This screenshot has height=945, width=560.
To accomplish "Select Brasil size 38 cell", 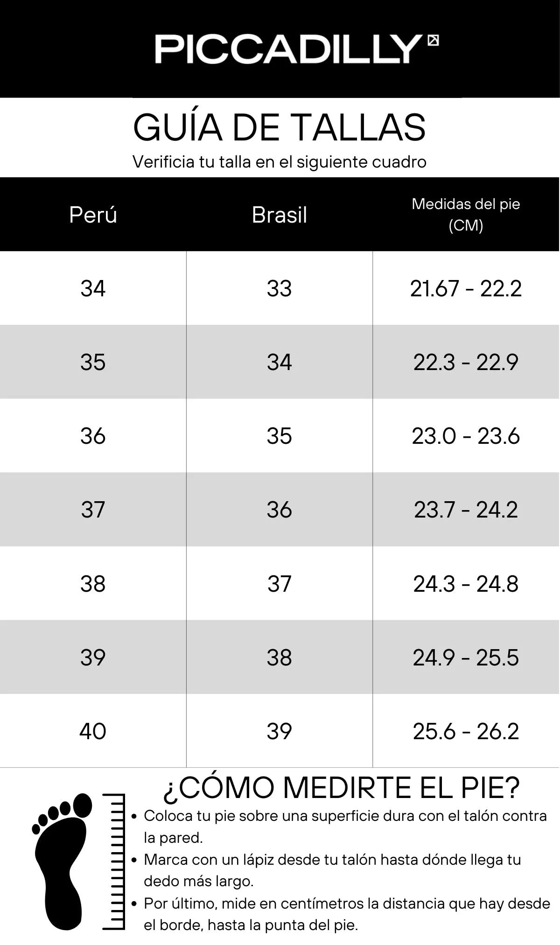I will (280, 657).
